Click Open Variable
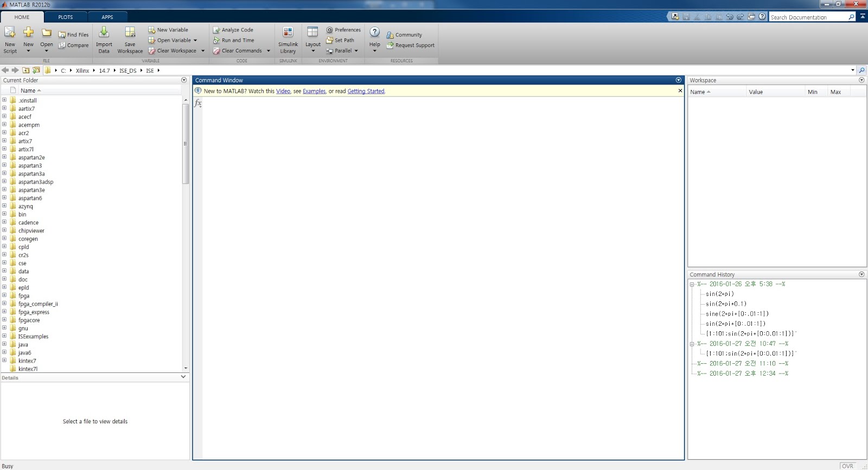 coord(173,40)
